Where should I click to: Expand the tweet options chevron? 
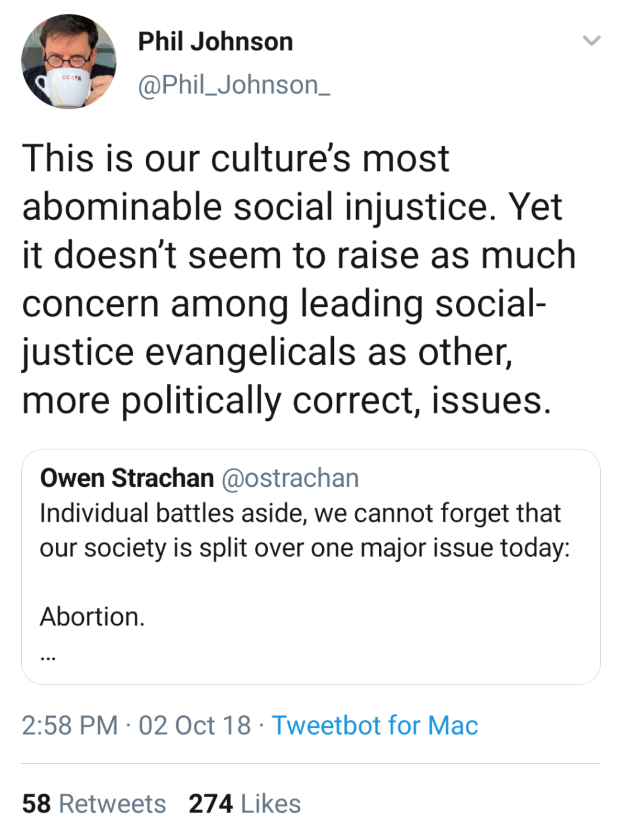pyautogui.click(x=591, y=40)
